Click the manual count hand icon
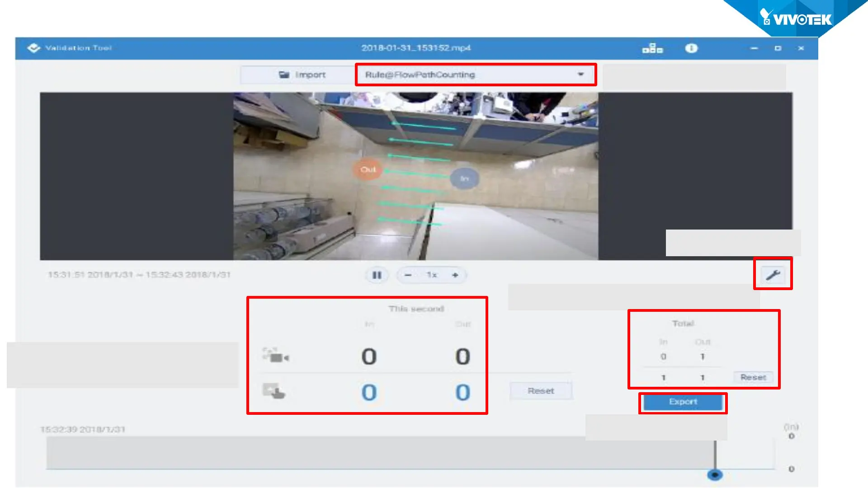This screenshot has width=868, height=488. [274, 391]
